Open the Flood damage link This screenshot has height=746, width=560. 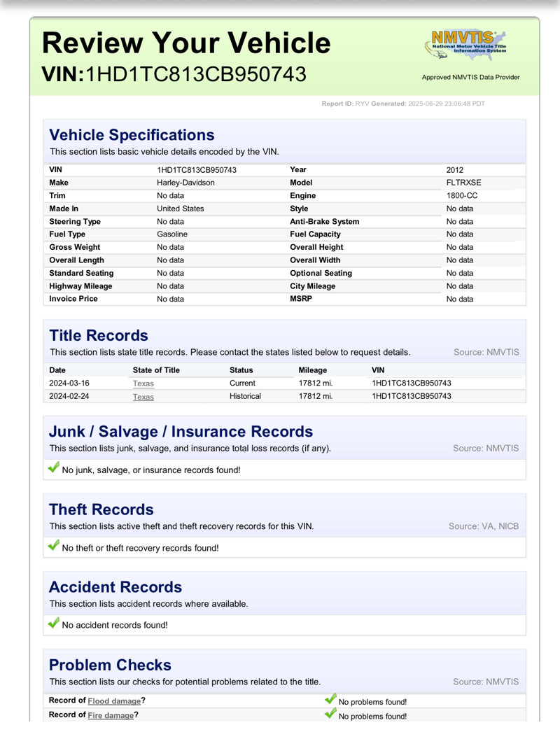click(114, 701)
